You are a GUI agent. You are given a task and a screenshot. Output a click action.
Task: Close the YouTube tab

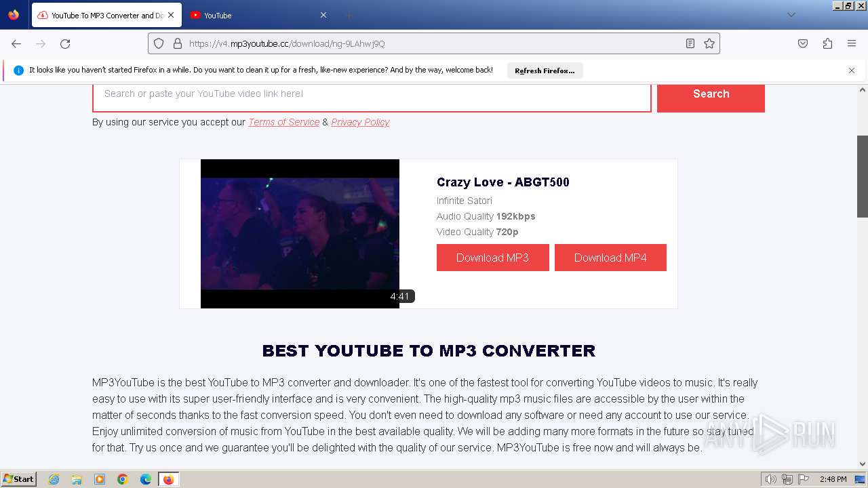(x=323, y=15)
